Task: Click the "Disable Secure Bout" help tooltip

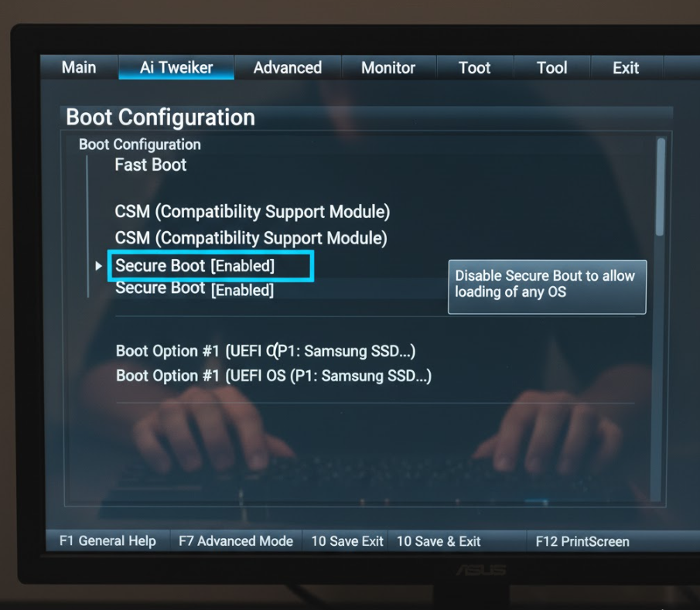Action: tap(547, 286)
